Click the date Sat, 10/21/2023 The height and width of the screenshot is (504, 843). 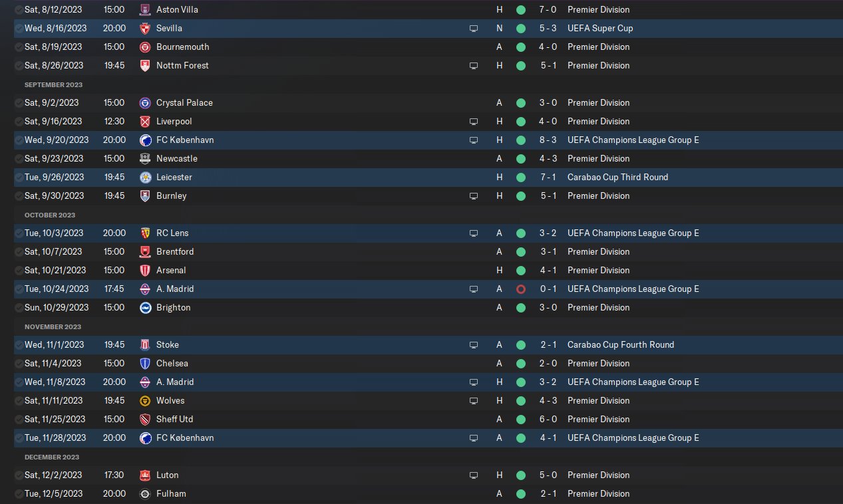point(55,271)
